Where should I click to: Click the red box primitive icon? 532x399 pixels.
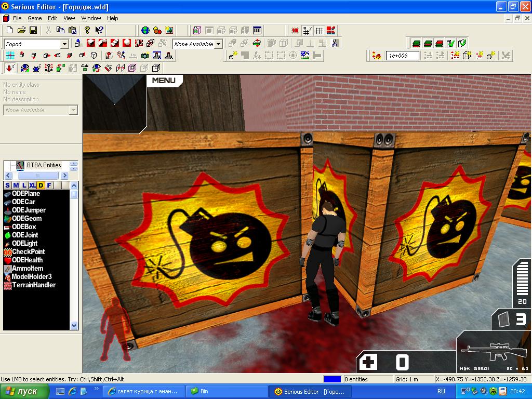pyautogui.click(x=90, y=43)
